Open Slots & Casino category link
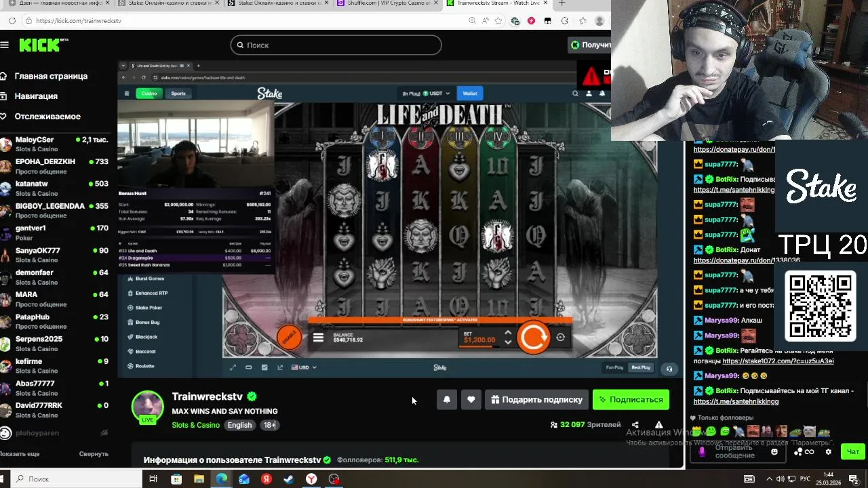The width and height of the screenshot is (868, 488). pyautogui.click(x=196, y=425)
